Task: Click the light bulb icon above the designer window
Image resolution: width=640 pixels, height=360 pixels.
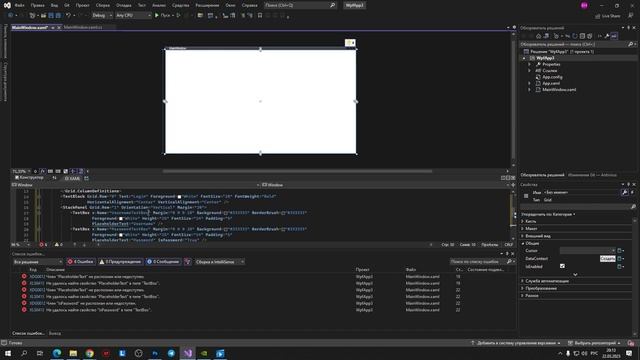Action: point(350,42)
